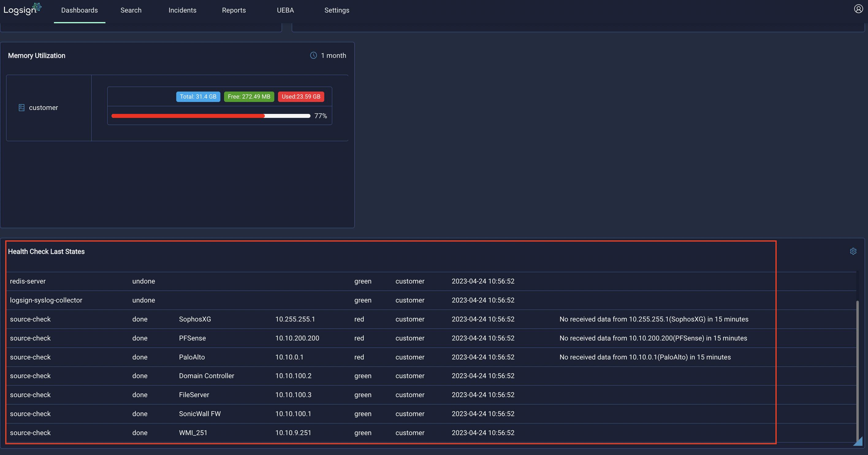Screen dimensions: 868x455
Task: Select the redis-server row name
Action: pos(28,281)
